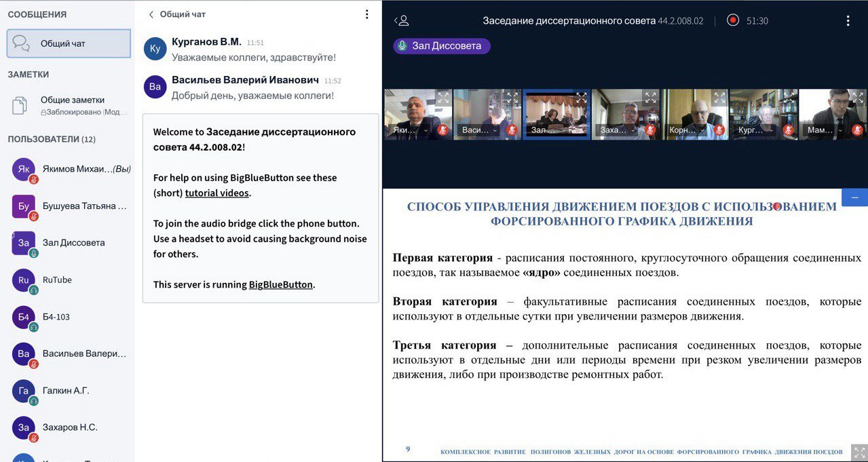Make the presentation fullscreen
Image resolution: width=868 pixels, height=462 pixels.
click(x=858, y=452)
